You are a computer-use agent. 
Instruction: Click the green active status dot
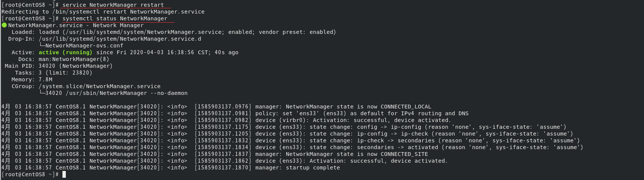4,25
